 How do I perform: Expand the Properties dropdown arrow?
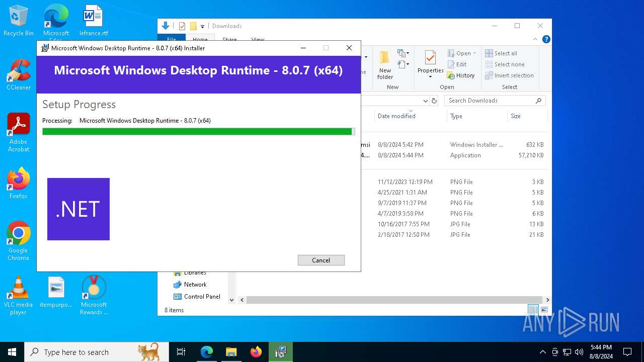[x=430, y=77]
